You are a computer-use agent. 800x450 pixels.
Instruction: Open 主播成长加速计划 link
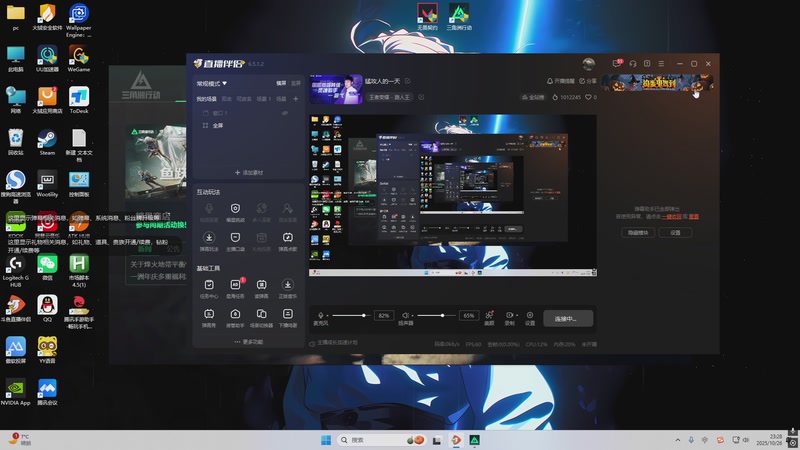[337, 343]
